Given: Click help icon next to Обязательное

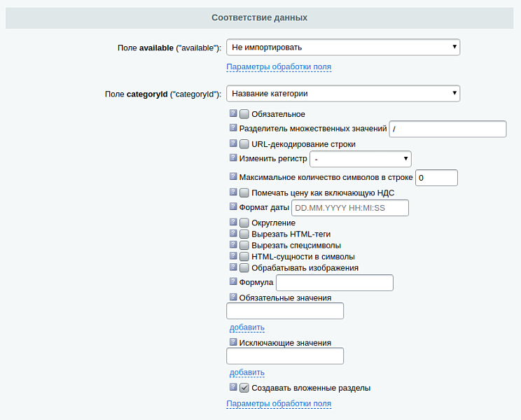Looking at the screenshot, I should coord(233,113).
